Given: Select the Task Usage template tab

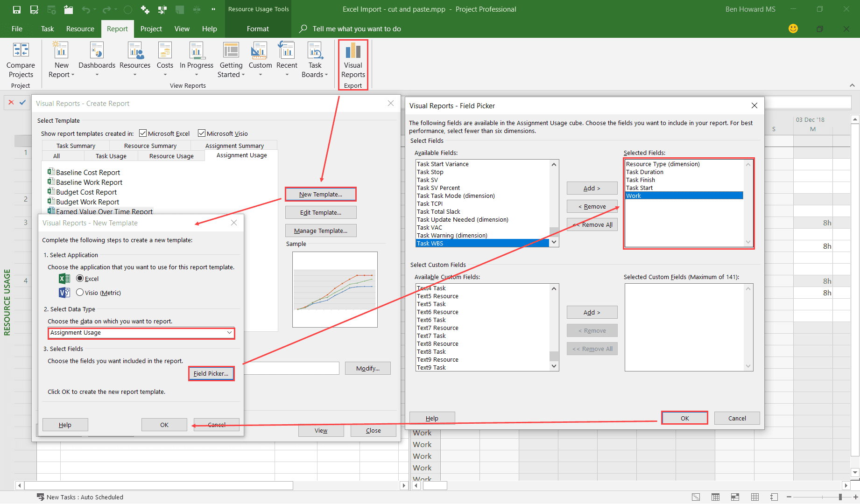Looking at the screenshot, I should [111, 156].
